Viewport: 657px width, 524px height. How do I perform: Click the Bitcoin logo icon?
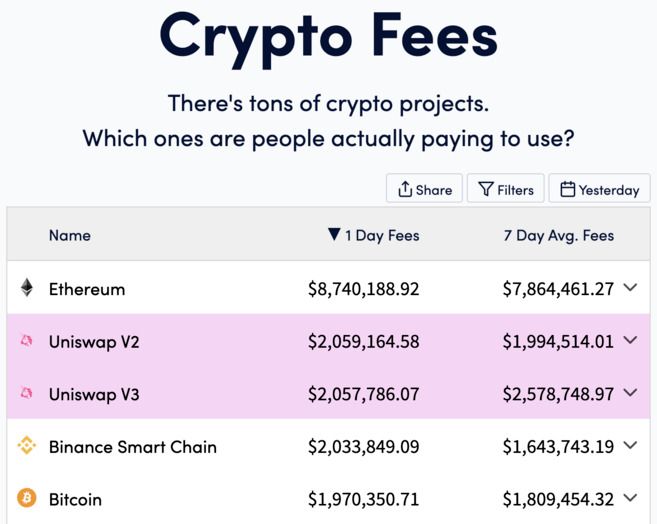pyautogui.click(x=27, y=498)
